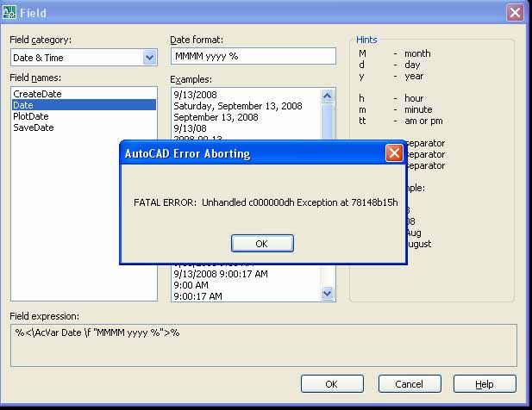
Task: Select PlotDate in Field names
Action: [x=84, y=116]
